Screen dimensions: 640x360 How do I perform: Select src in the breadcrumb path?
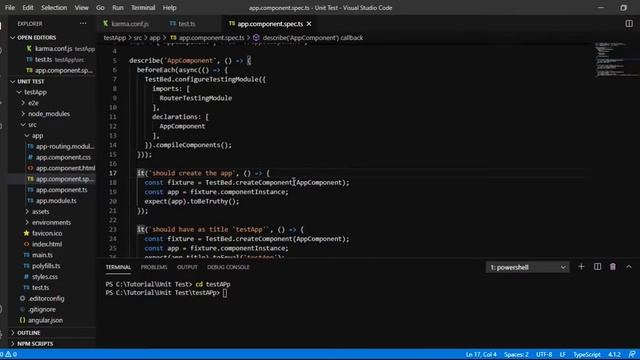(138, 38)
